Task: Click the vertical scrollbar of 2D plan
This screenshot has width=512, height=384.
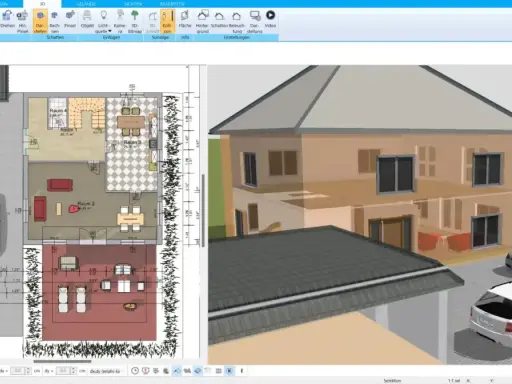Action: [x=203, y=210]
